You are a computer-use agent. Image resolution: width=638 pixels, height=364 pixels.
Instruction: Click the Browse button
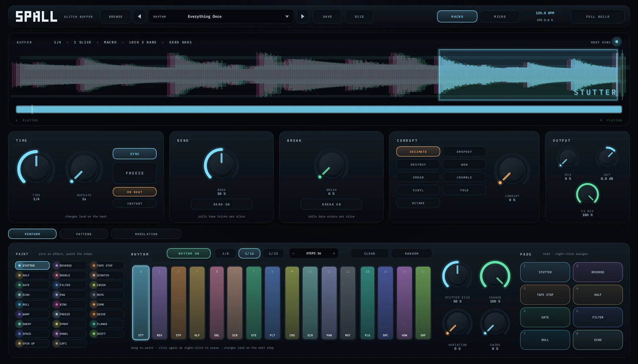point(116,16)
